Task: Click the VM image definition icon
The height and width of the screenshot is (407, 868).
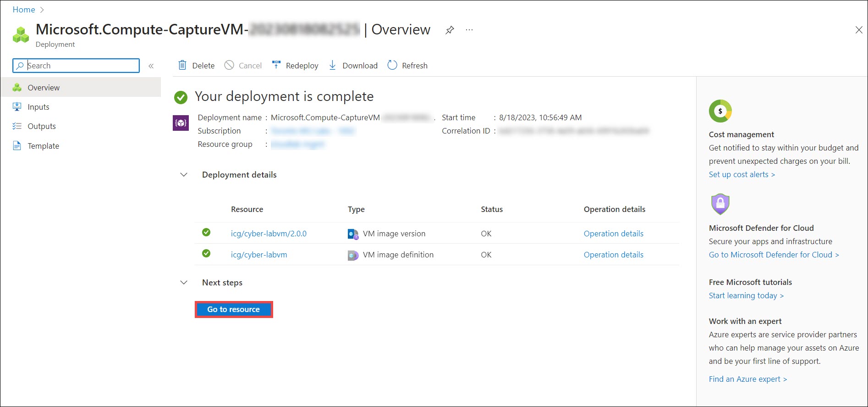Action: point(353,255)
